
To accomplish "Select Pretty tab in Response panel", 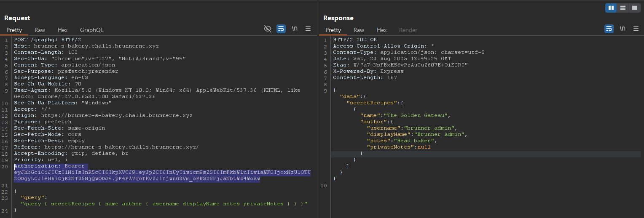I will pos(333,30).
